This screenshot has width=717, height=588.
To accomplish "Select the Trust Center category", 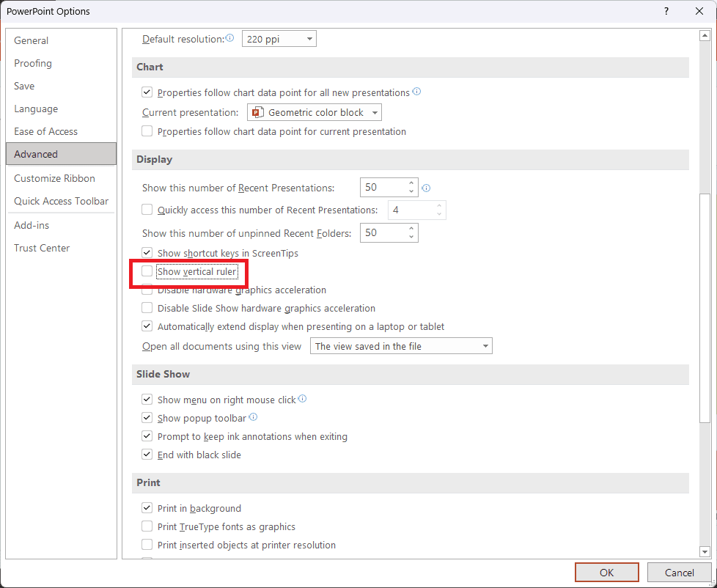I will [x=42, y=248].
